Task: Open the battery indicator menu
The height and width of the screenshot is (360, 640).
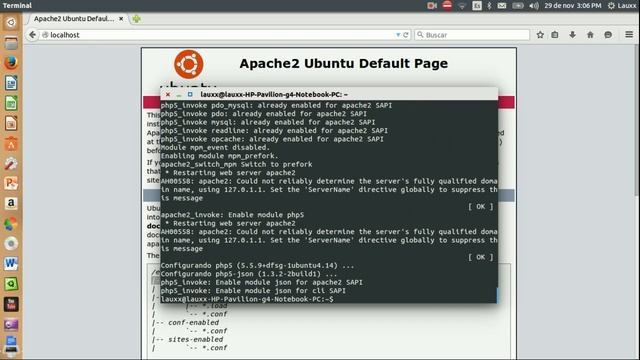Action: pos(518,6)
